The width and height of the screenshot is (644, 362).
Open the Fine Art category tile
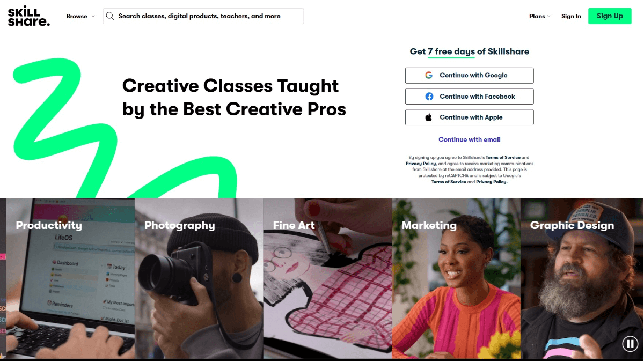(327, 278)
